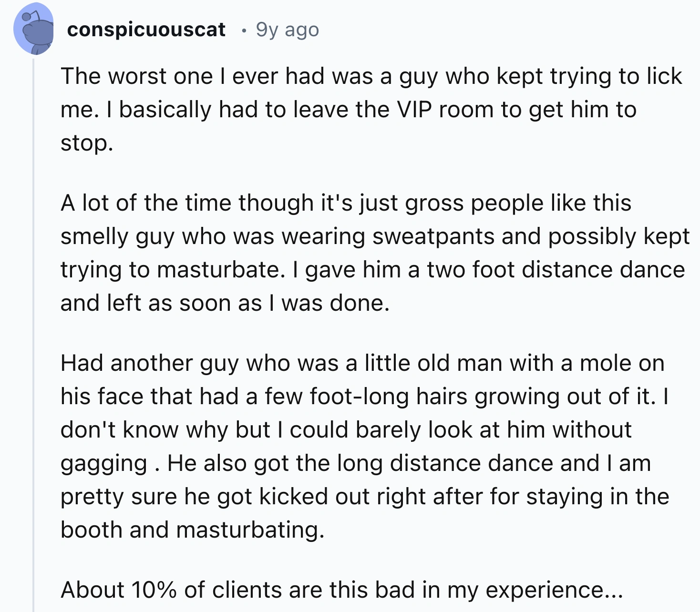Click the line "About 10% of clients"
Image resolution: width=700 pixels, height=612 pixels.
[342, 590]
